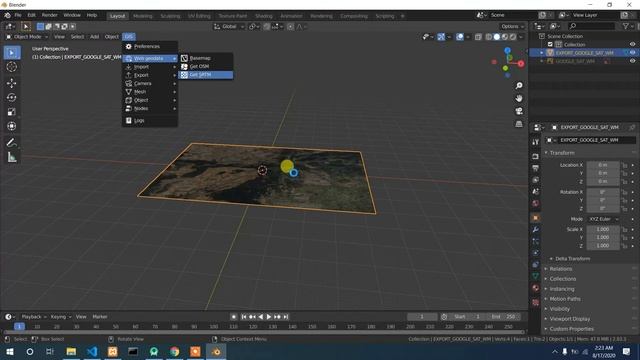
Task: Expand the Relations panel
Action: pos(561,269)
